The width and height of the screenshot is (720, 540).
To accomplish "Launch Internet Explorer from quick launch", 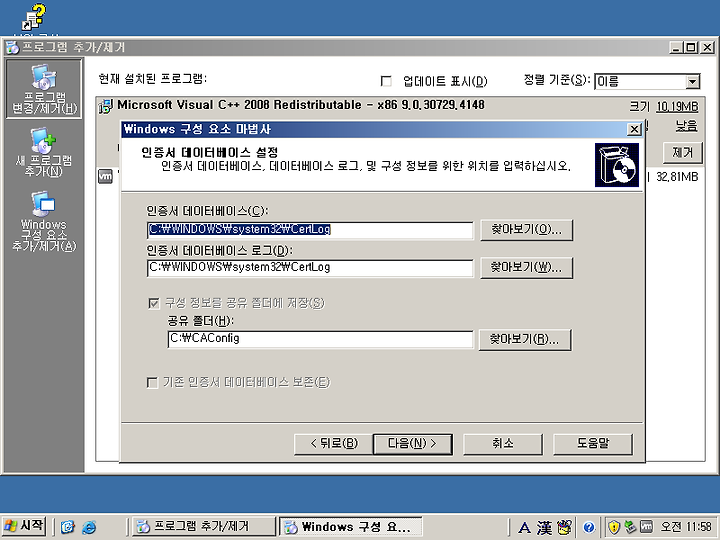I will pyautogui.click(x=89, y=527).
